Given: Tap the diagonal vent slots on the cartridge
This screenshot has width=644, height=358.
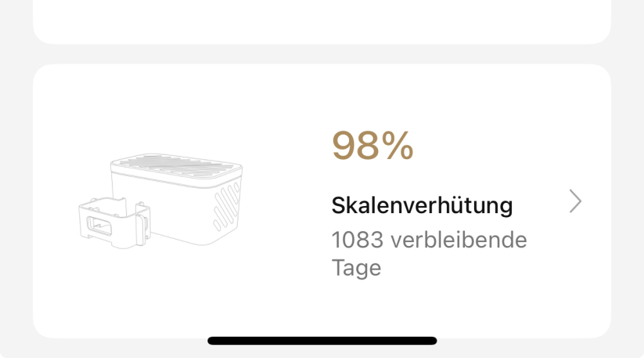Looking at the screenshot, I should pos(225,205).
